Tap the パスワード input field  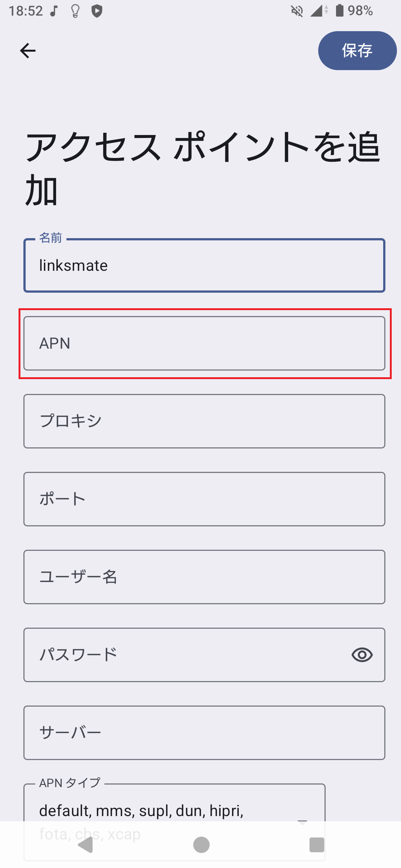(186, 654)
